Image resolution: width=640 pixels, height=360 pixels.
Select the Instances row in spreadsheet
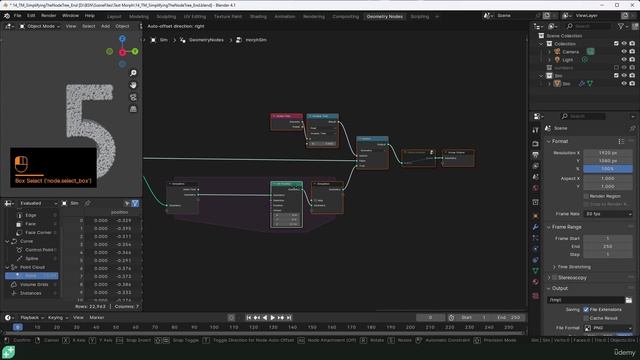click(x=32, y=293)
